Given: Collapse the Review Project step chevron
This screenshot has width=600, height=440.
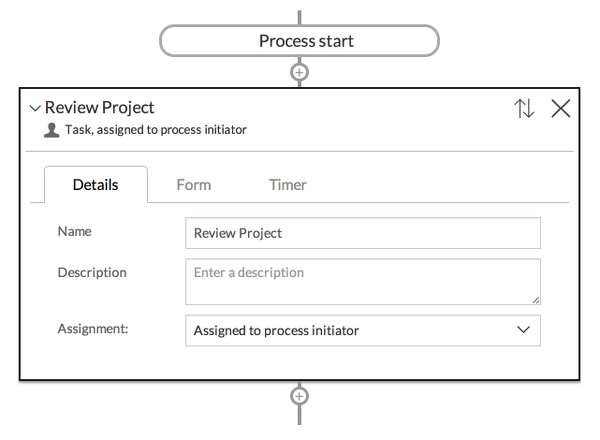Looking at the screenshot, I should point(35,108).
